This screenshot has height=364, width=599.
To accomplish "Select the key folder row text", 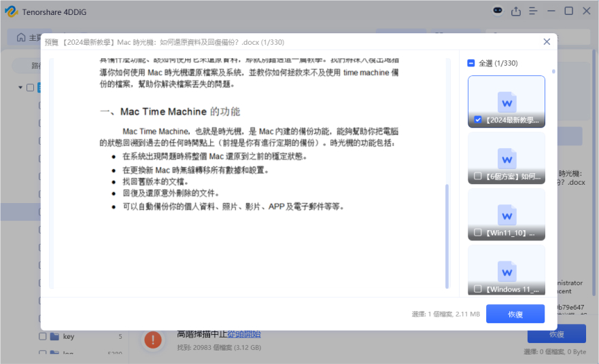I will click(x=69, y=337).
